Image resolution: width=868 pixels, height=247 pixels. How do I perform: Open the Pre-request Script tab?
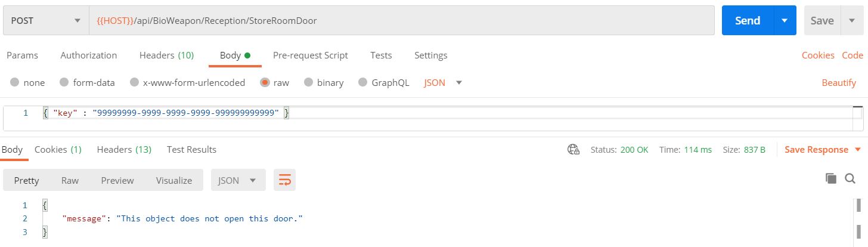click(310, 55)
